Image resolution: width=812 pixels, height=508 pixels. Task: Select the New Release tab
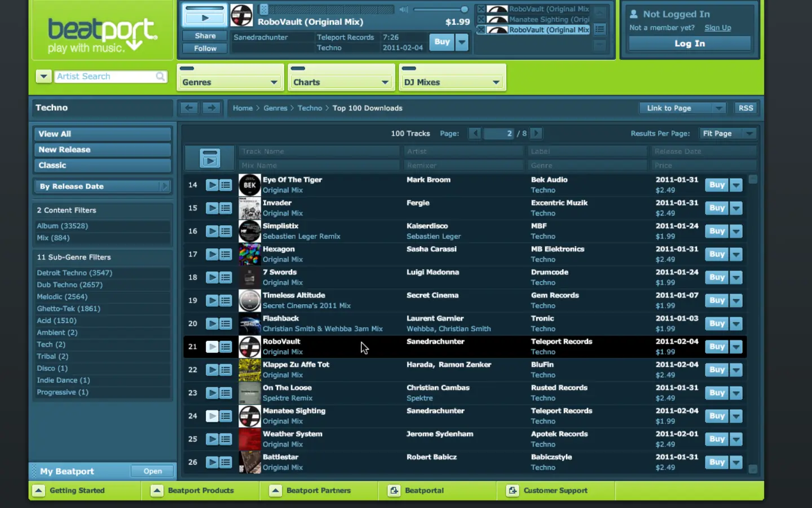(x=102, y=150)
